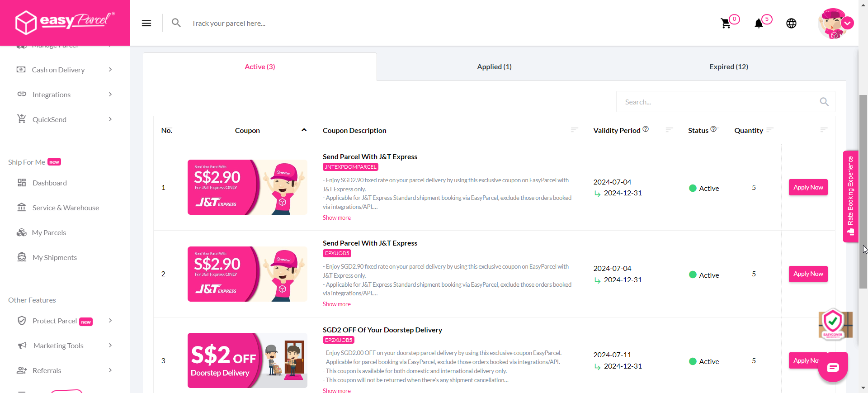Click the Cash on Delivery icon
This screenshot has width=868, height=393.
[21, 70]
